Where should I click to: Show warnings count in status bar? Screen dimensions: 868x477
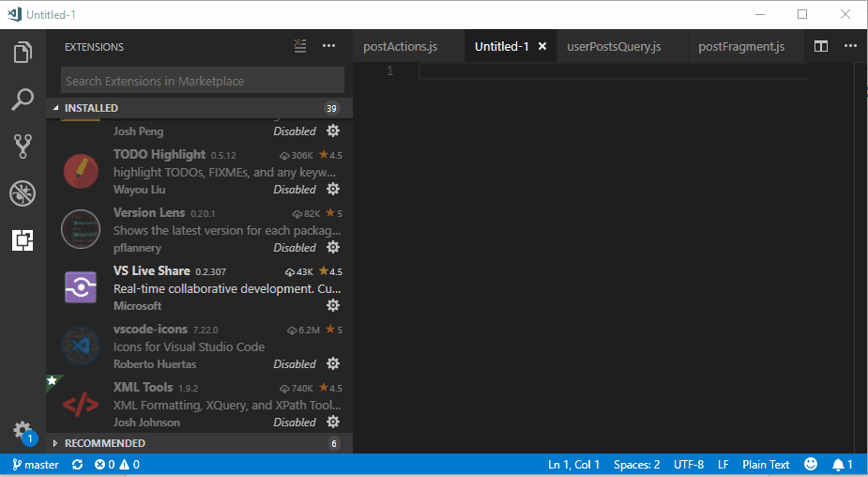[129, 465]
